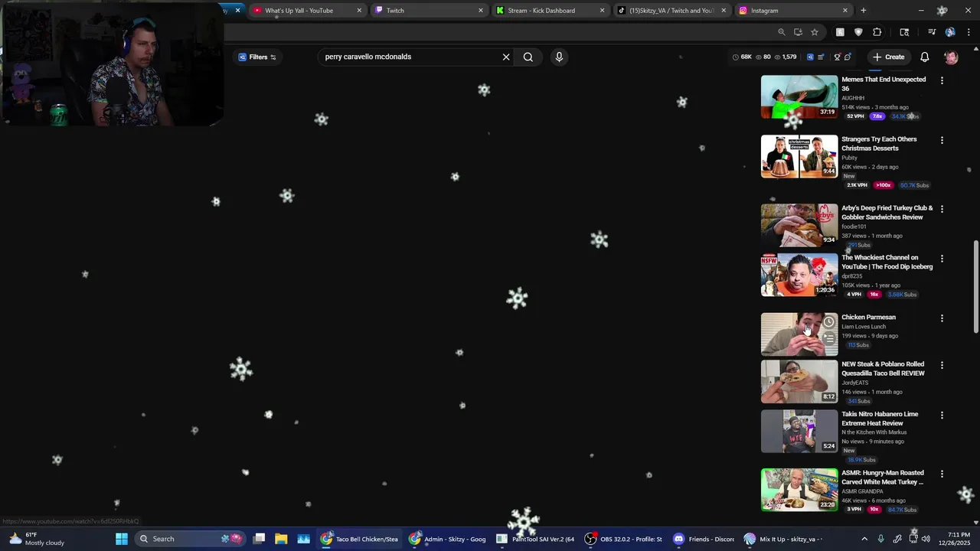Click the 1,579 views stat
Viewport: 980px width, 551px height.
[x=785, y=57]
